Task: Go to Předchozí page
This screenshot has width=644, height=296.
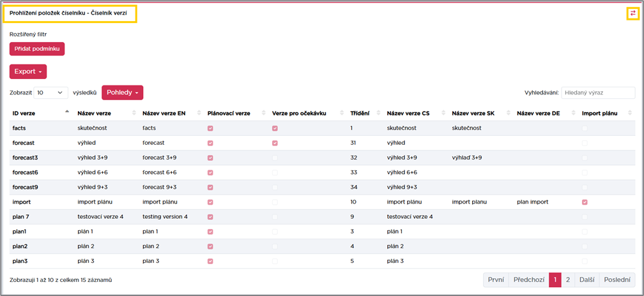Action: pos(529,280)
